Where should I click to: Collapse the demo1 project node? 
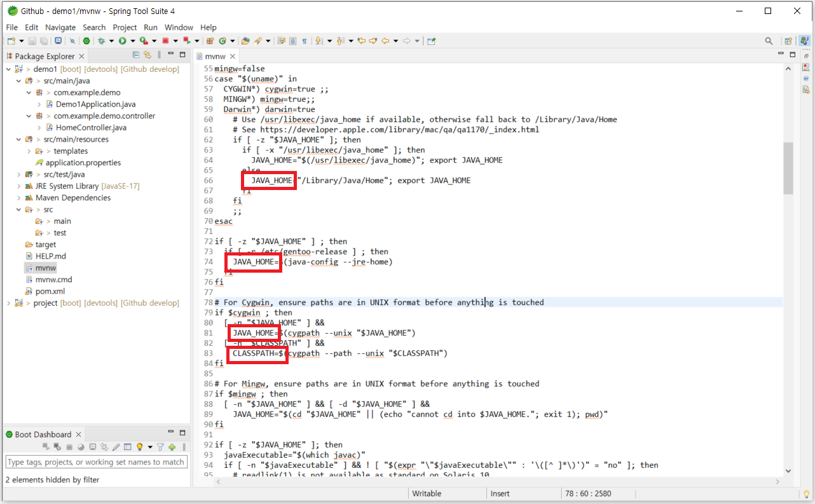coord(8,69)
